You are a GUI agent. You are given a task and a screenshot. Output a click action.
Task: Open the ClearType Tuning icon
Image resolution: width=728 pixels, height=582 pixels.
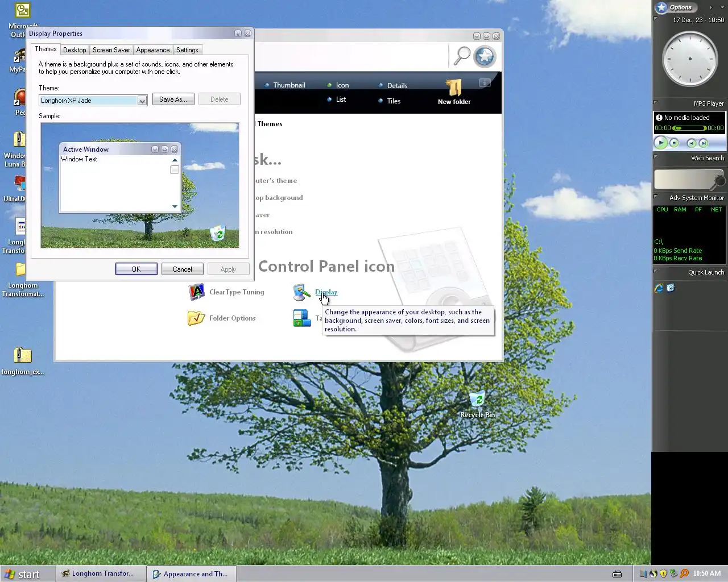pyautogui.click(x=196, y=292)
